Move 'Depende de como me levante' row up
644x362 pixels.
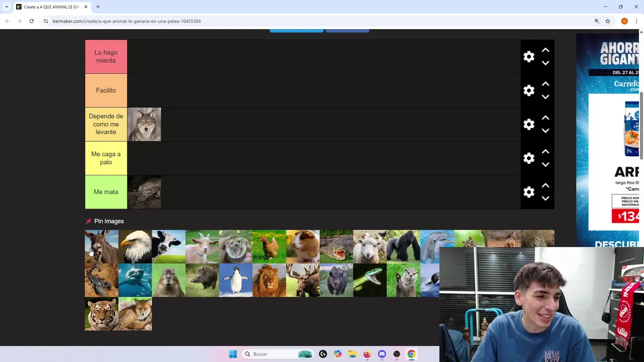tap(545, 118)
